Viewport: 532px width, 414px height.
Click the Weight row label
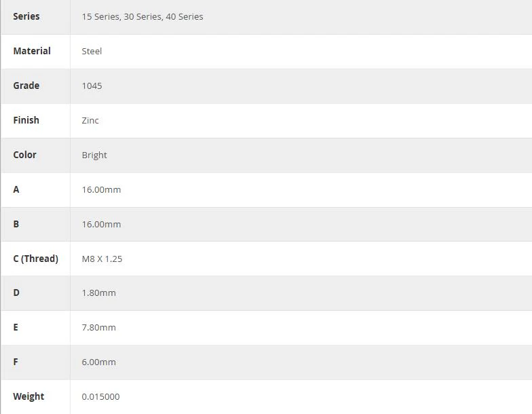[x=28, y=396]
